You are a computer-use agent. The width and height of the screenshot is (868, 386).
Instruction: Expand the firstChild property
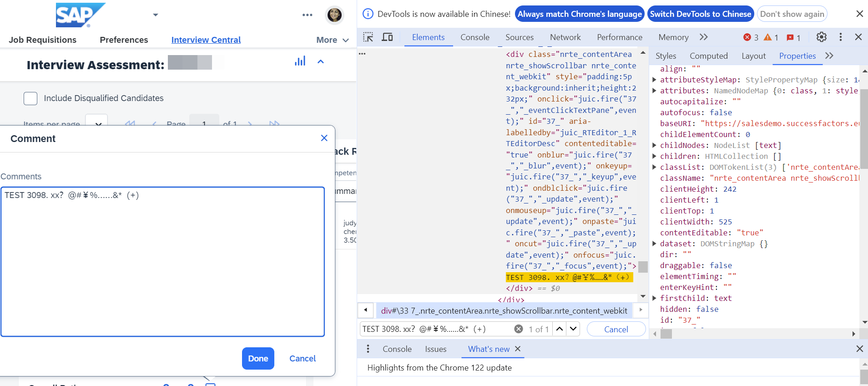(654, 298)
